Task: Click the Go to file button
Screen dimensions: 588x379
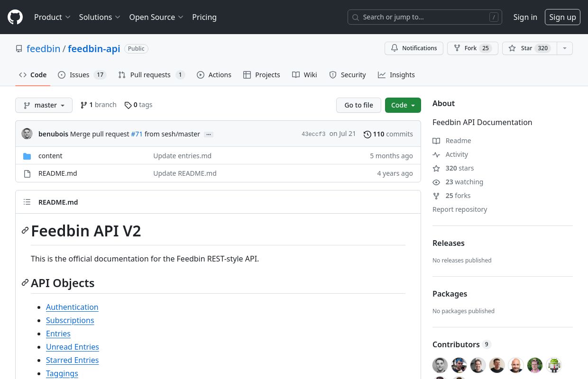Action: pos(358,105)
